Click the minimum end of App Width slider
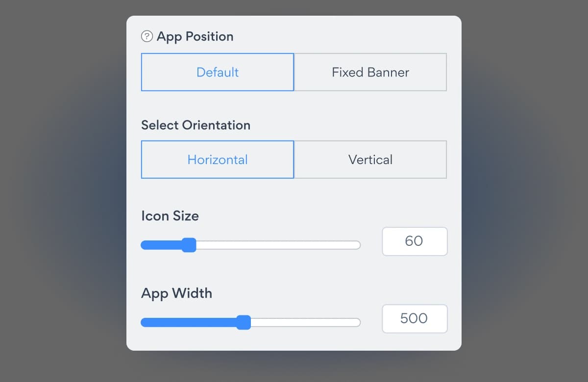588x382 pixels. point(144,322)
